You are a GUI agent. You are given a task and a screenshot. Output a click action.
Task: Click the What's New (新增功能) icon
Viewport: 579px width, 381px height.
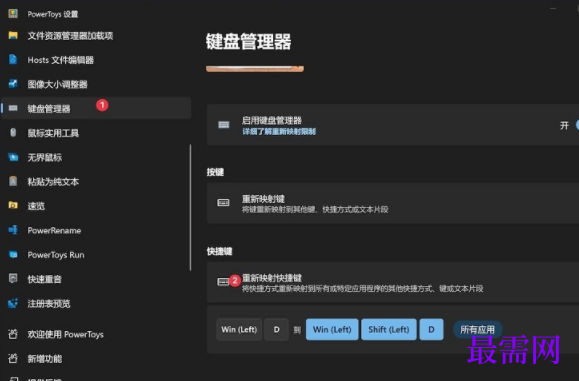pos(13,358)
